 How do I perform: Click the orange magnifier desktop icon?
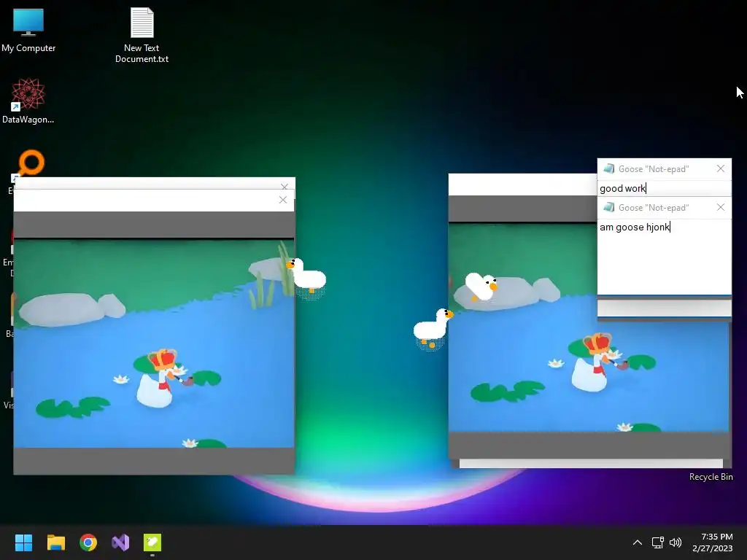coord(31,163)
